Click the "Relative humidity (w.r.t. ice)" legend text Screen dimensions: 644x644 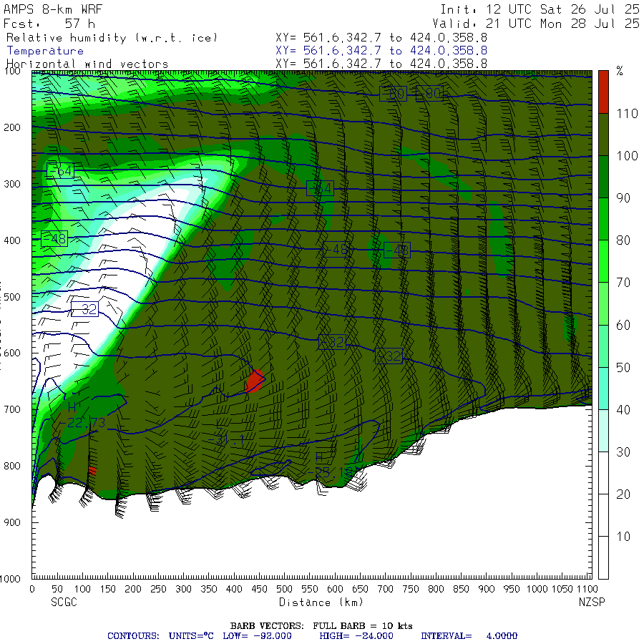(112, 38)
